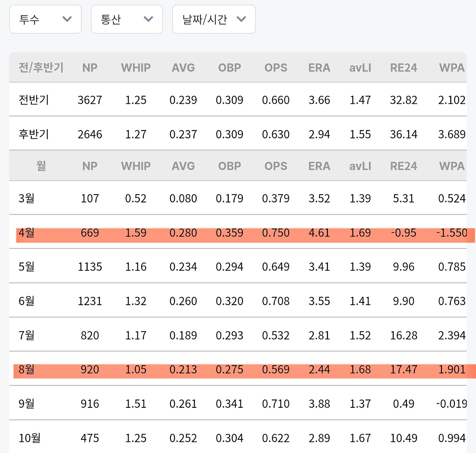The height and width of the screenshot is (453, 476).
Task: Click the chevron arrow beside 통산
Action: click(x=148, y=19)
